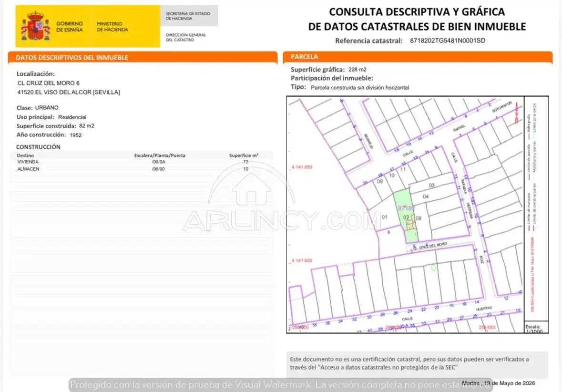The height and width of the screenshot is (392, 562).
Task: Click the 'Superficie m²' column header
Action: (244, 155)
